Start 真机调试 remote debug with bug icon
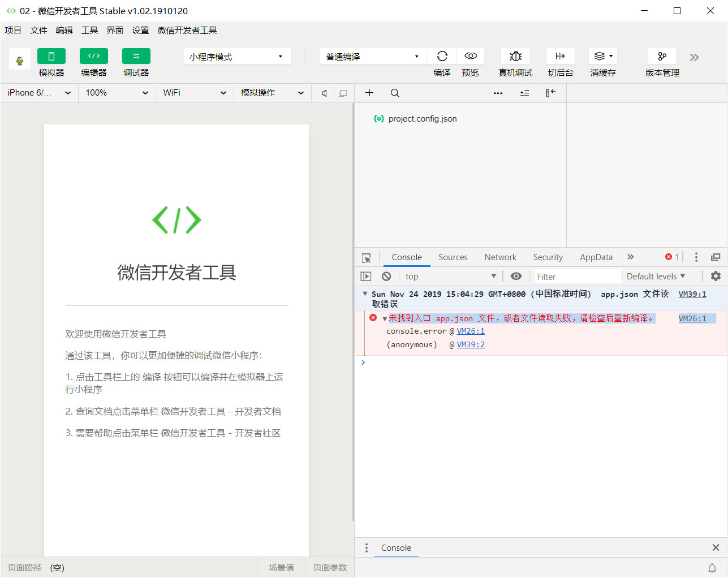The image size is (728, 578). [x=515, y=56]
